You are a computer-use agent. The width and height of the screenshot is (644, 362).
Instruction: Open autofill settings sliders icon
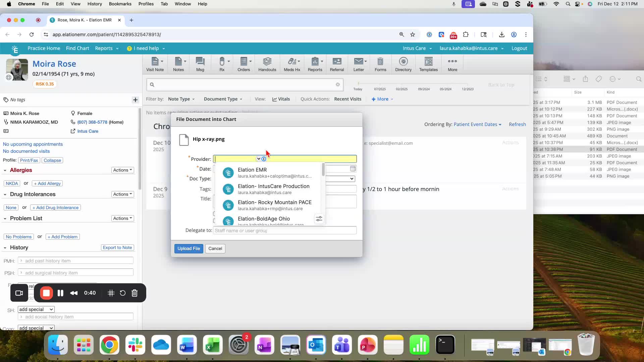319,219
